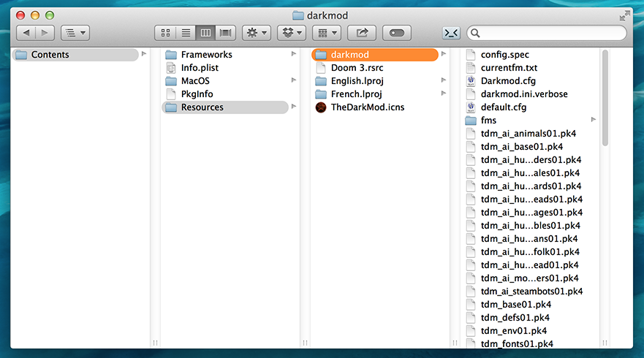This screenshot has width=644, height=358.
Task: Open the path list dropdown button
Action: 75,33
